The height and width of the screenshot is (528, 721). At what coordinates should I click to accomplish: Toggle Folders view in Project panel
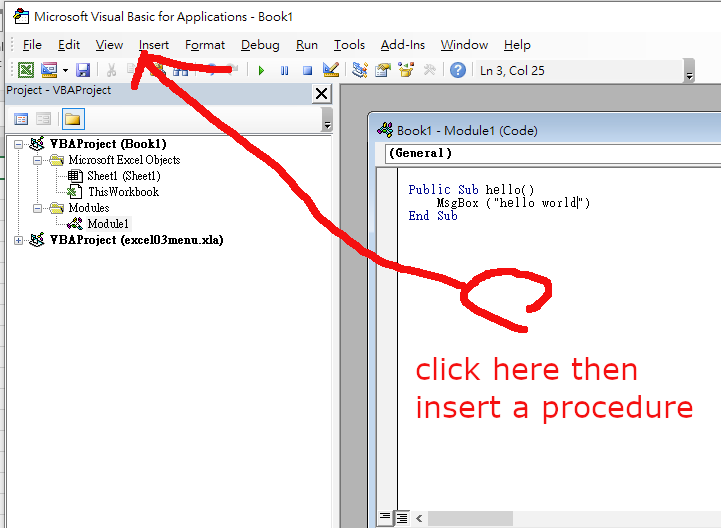click(72, 120)
